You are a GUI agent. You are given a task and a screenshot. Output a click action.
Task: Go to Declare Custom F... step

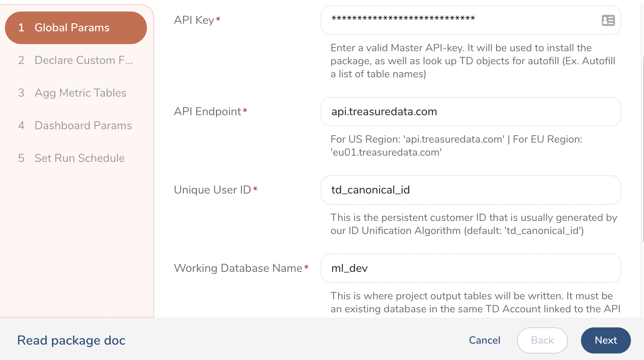click(84, 60)
